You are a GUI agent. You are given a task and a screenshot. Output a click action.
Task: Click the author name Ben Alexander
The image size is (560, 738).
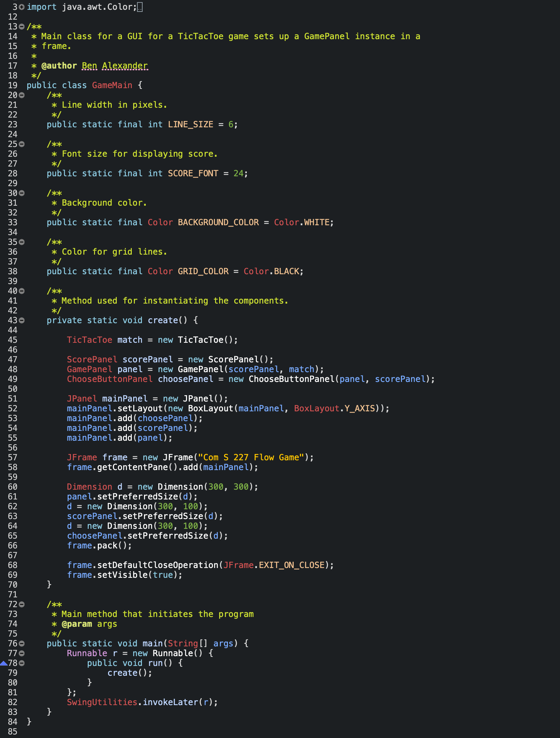115,66
